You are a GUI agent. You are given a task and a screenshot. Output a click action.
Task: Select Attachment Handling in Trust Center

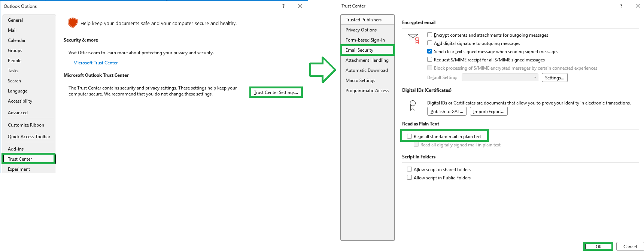[x=367, y=60]
